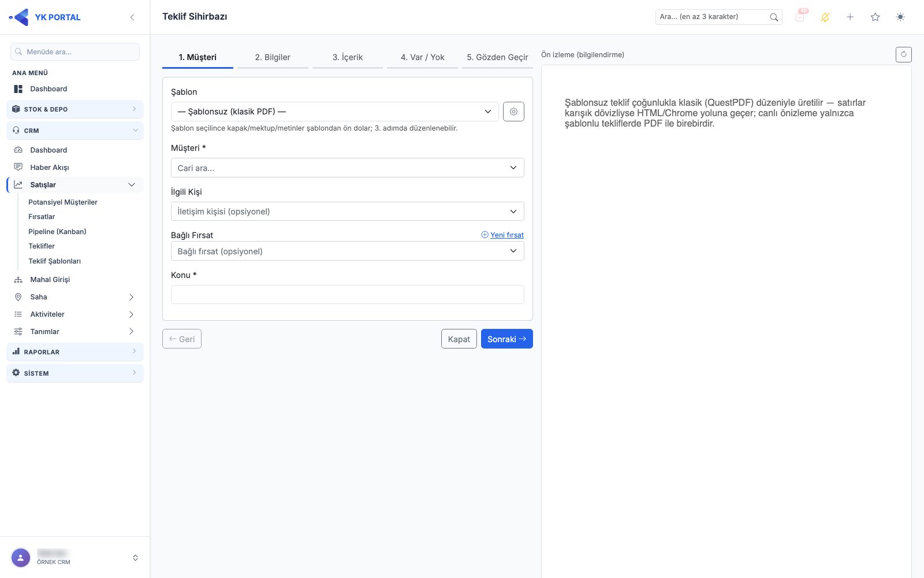Screen dimensions: 924x578
Task: Open Teklif Şablonları
Action: (x=55, y=261)
